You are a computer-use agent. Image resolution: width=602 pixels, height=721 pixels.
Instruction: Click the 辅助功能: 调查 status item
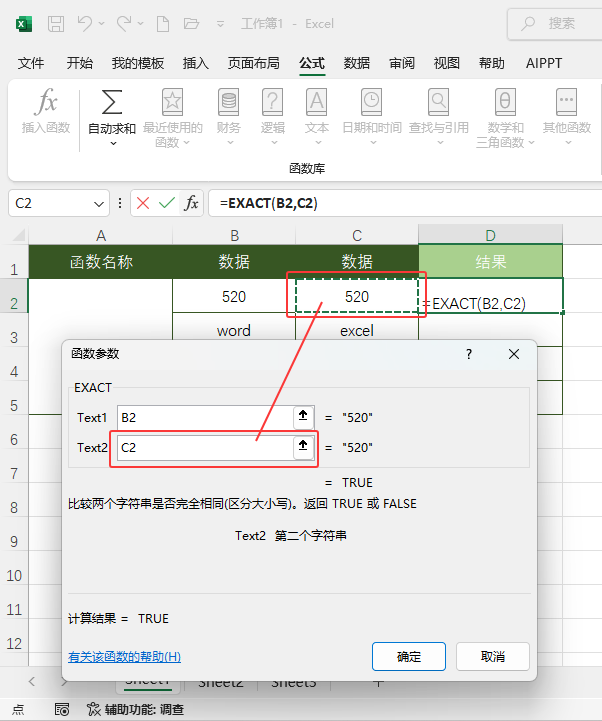click(x=136, y=710)
